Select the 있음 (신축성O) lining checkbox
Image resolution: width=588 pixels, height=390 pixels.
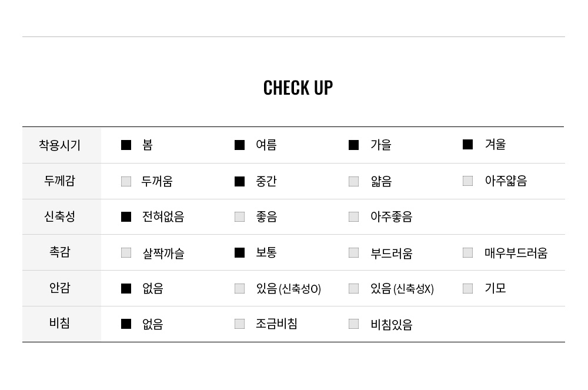click(239, 289)
